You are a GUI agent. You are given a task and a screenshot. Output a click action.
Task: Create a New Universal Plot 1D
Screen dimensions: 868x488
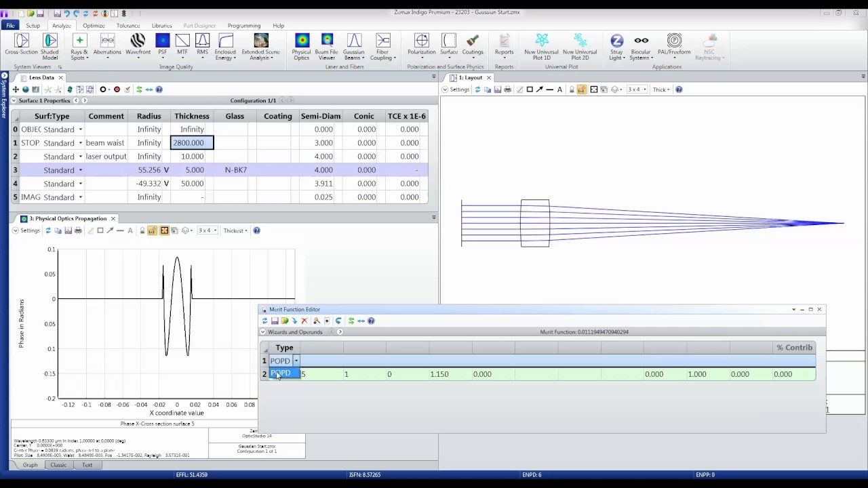click(541, 47)
